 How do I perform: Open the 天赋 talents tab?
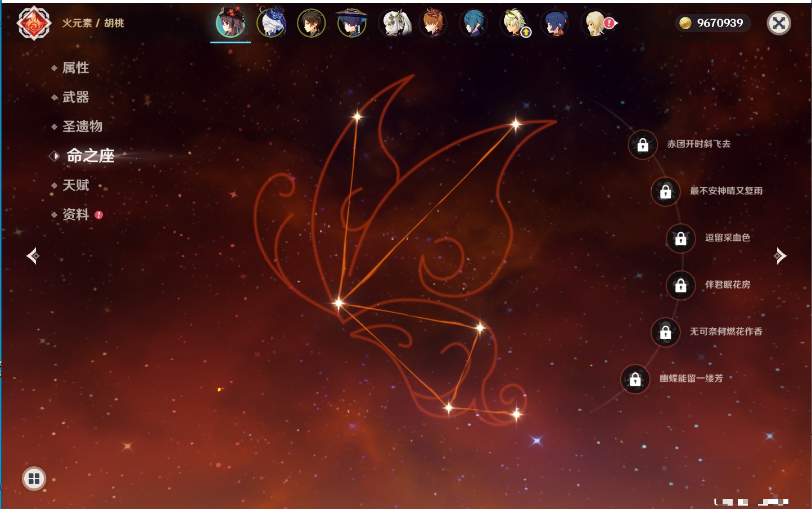tap(75, 185)
